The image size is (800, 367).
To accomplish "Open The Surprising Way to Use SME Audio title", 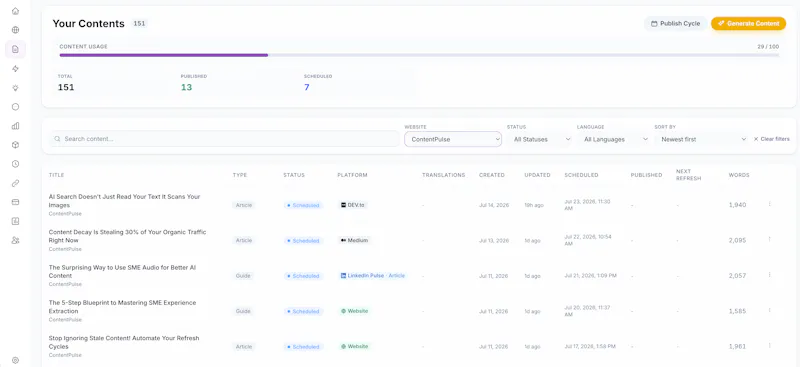I will 122,272.
